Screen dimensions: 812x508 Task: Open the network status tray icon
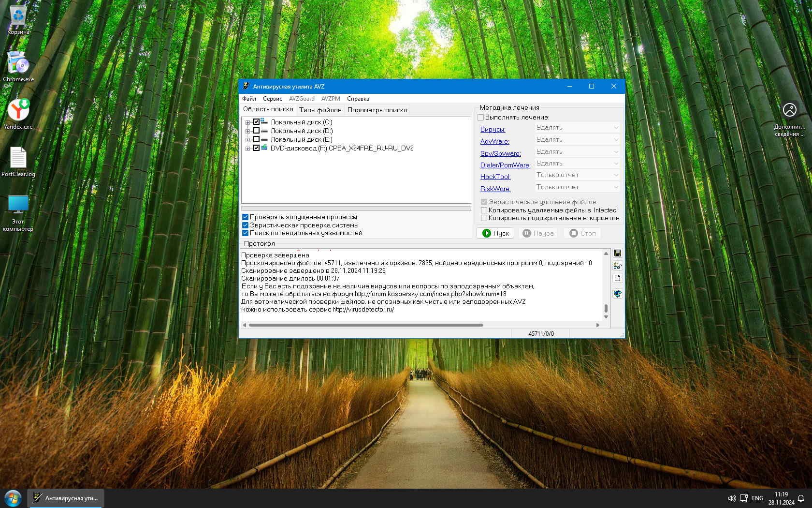(743, 498)
